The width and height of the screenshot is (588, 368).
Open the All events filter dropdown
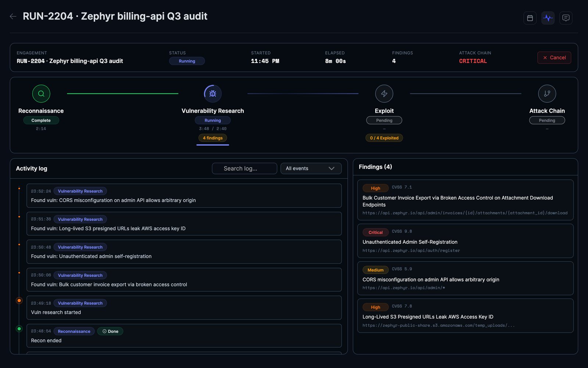pyautogui.click(x=311, y=169)
